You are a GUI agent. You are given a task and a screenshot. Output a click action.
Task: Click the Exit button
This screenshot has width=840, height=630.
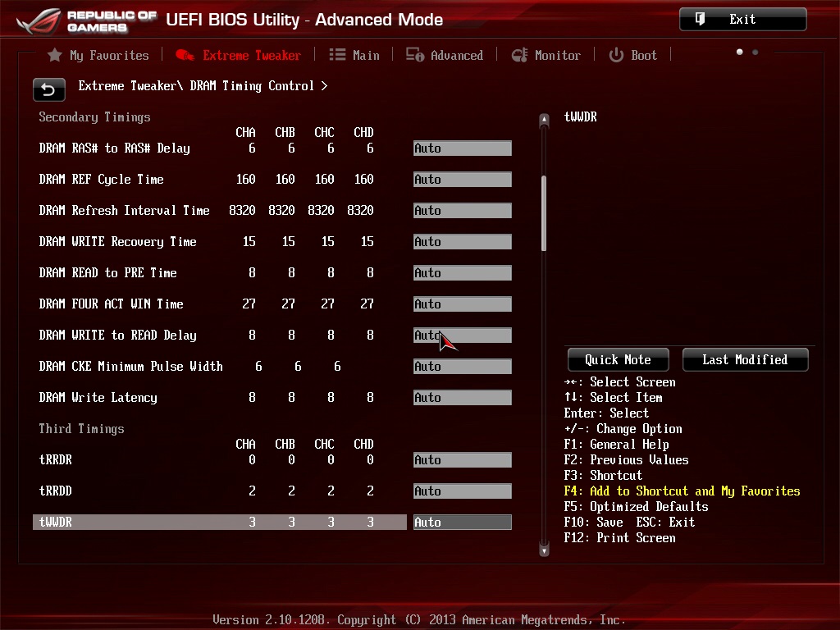(x=743, y=20)
